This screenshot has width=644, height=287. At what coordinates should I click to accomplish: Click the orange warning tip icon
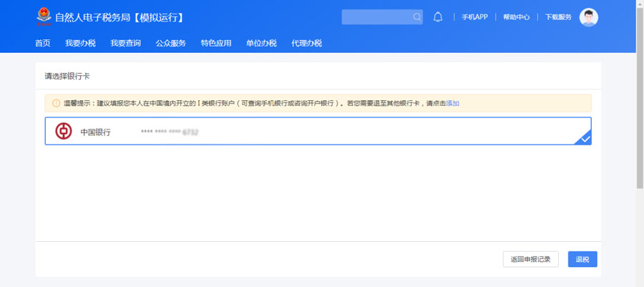56,103
